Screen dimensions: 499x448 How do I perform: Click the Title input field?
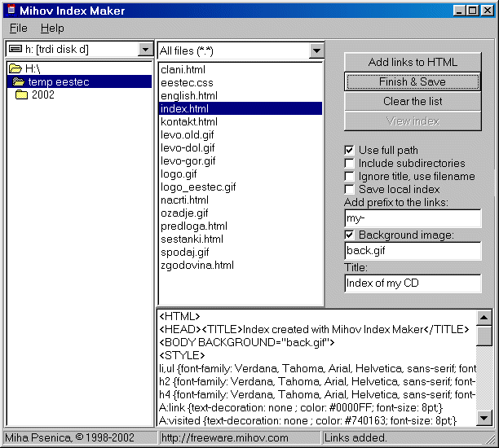(x=413, y=283)
